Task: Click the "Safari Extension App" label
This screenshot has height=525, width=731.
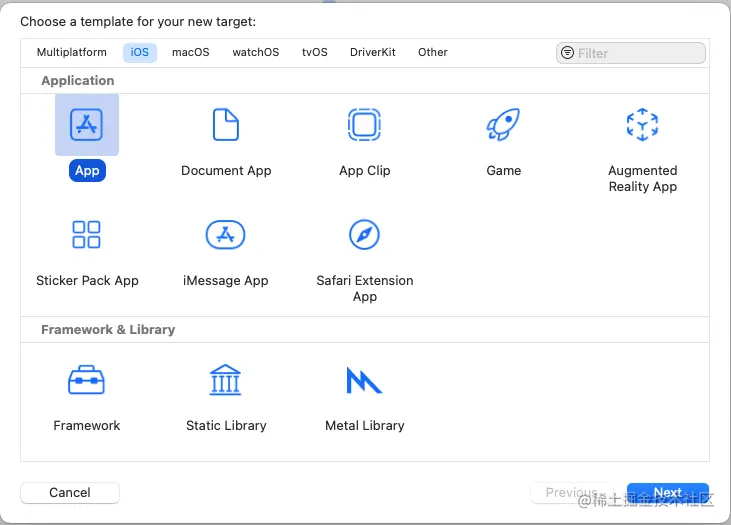Action: [365, 289]
